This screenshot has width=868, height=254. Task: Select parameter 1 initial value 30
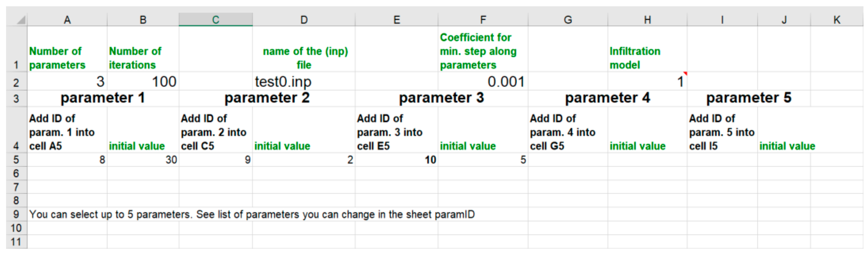coord(143,160)
